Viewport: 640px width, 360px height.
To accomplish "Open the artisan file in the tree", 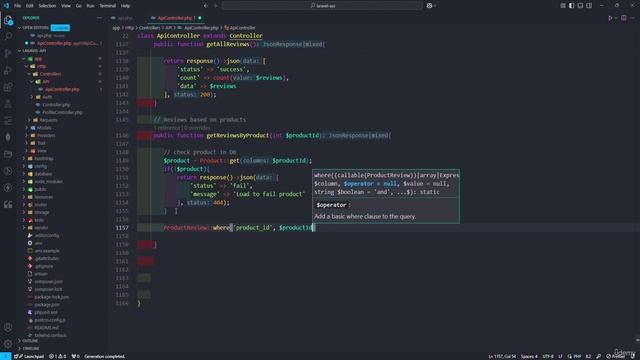I will (40, 274).
